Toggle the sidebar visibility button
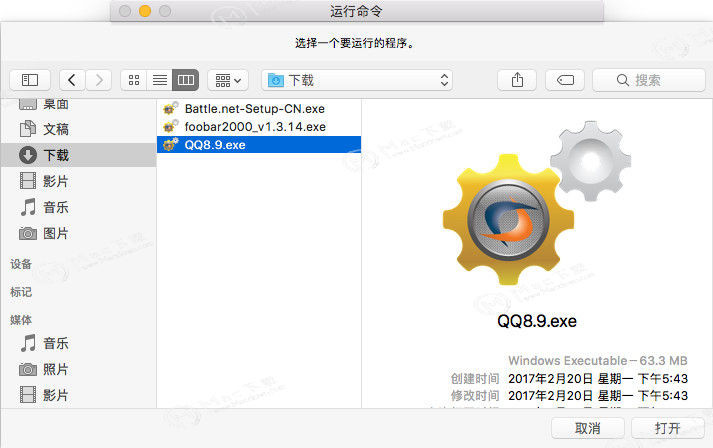Viewport: 713px width, 448px height. click(30, 80)
